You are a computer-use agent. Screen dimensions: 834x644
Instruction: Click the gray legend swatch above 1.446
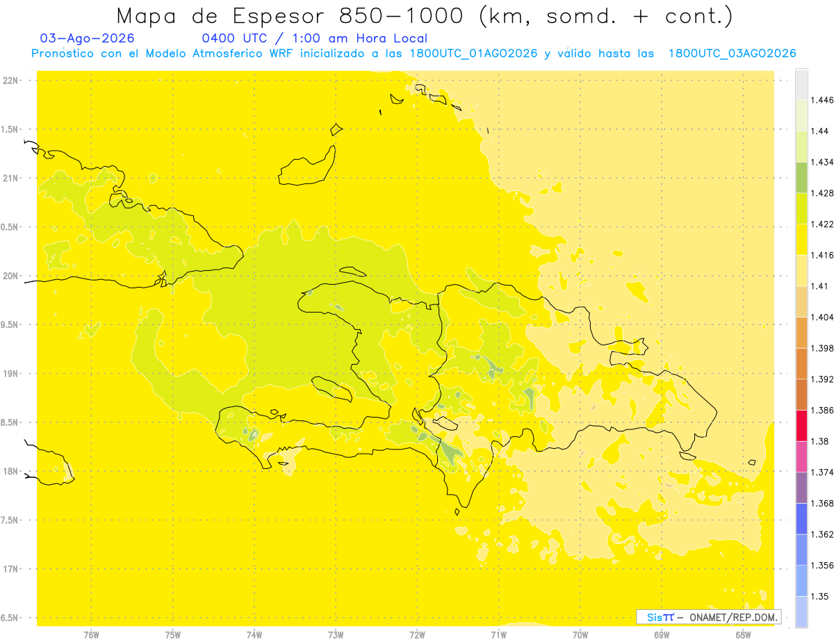(801, 85)
